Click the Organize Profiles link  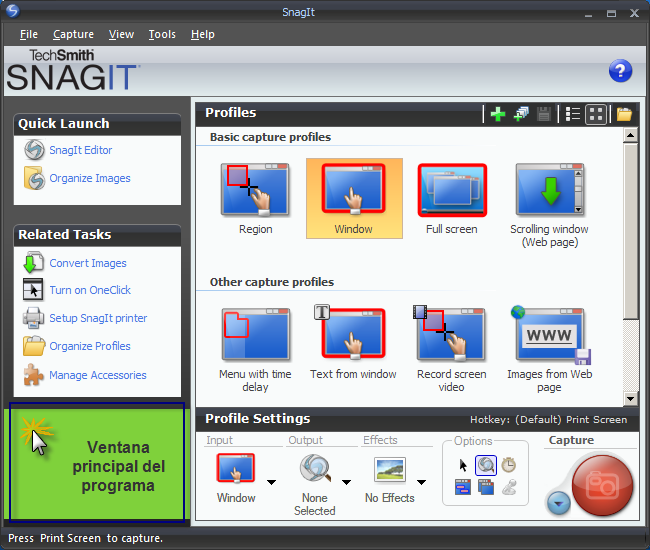click(x=90, y=346)
